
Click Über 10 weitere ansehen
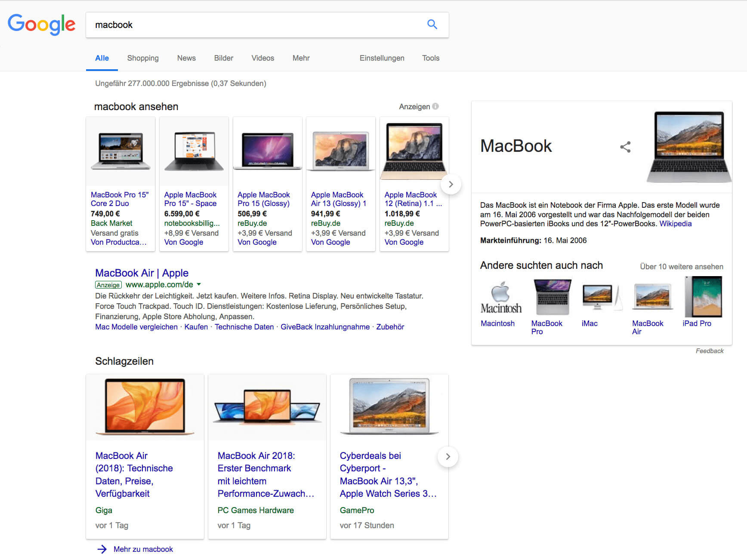[x=682, y=267]
